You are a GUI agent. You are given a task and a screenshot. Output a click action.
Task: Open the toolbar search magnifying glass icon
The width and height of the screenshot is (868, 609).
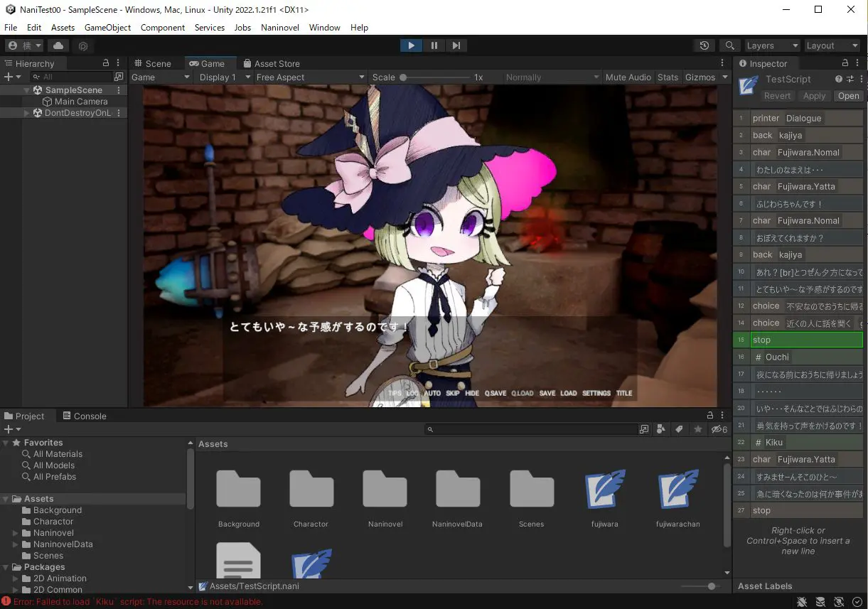point(730,45)
